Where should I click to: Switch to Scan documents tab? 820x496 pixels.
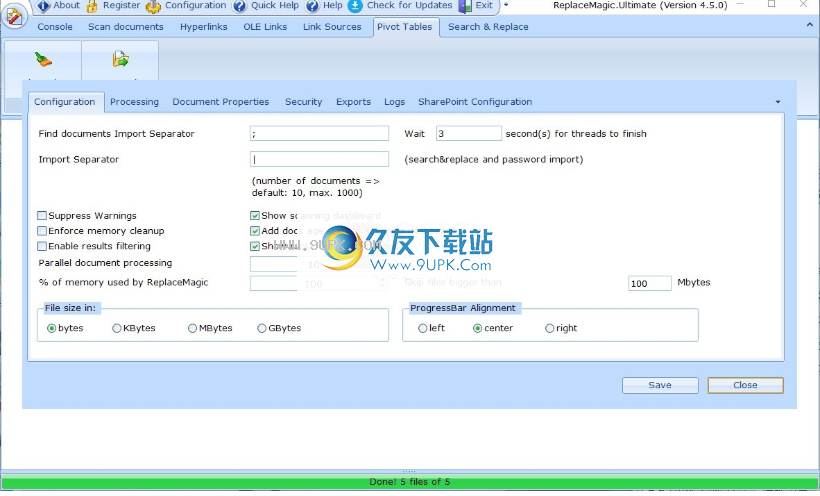click(x=126, y=27)
